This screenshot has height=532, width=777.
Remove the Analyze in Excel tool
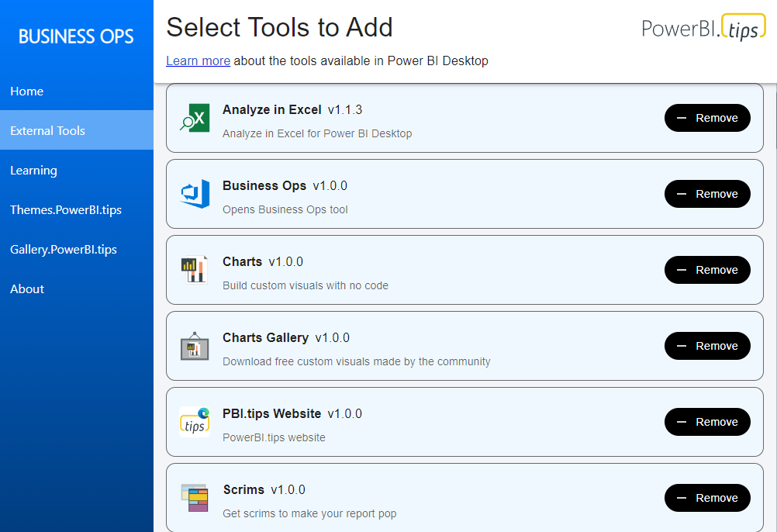(x=707, y=118)
